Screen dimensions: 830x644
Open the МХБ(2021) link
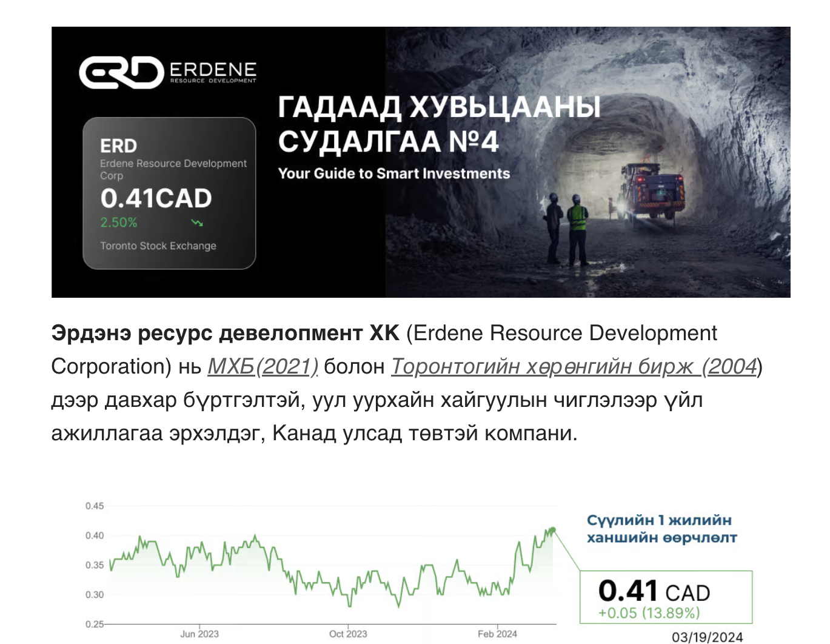[263, 367]
